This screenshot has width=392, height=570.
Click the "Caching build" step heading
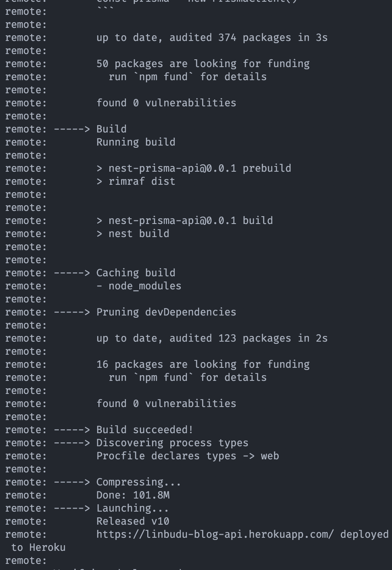pyautogui.click(x=135, y=273)
